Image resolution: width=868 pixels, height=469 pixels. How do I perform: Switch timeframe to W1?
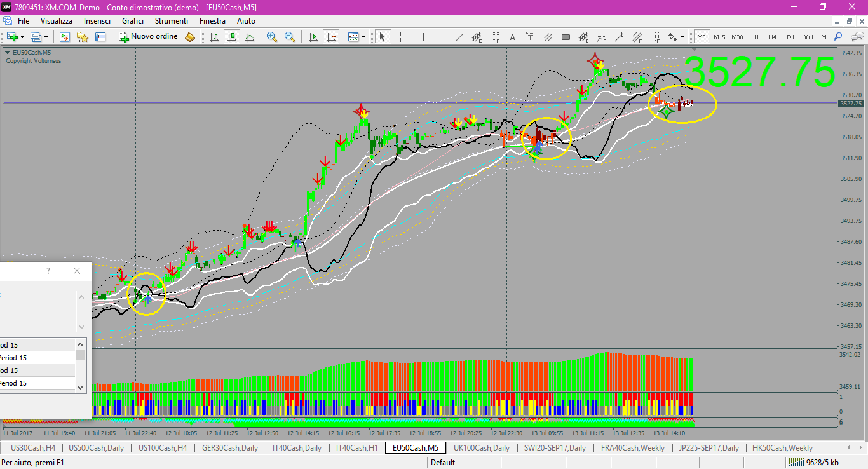[808, 37]
